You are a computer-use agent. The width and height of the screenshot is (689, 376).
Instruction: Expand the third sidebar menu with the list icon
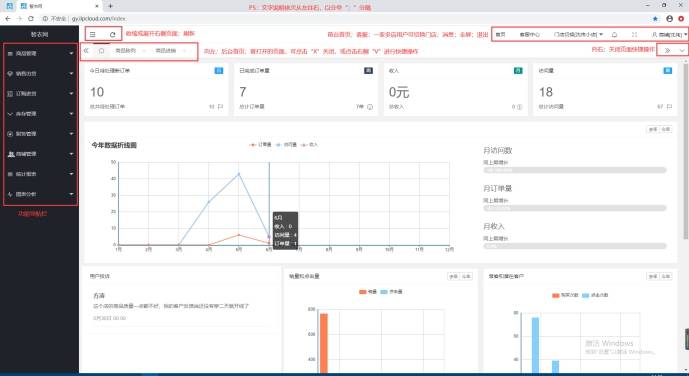pos(40,94)
